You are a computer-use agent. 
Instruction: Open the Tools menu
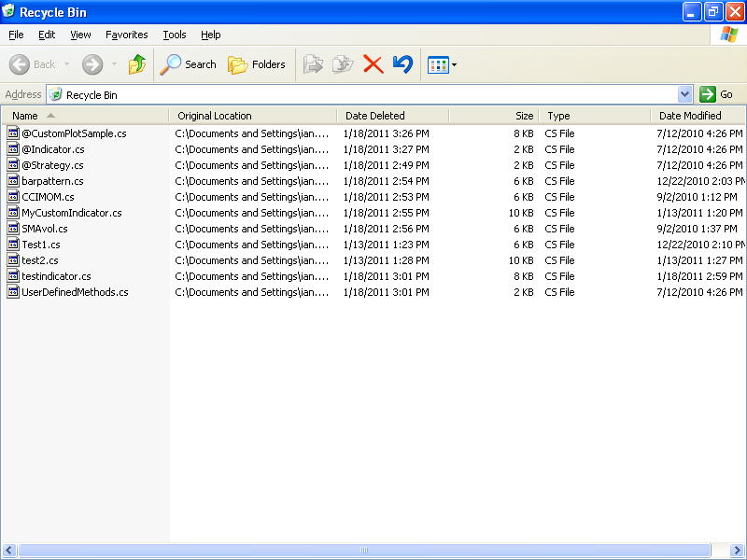175,35
